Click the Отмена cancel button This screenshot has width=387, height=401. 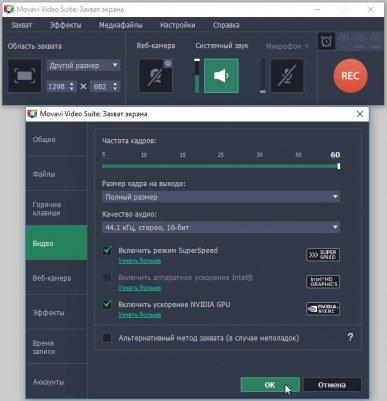tap(332, 385)
